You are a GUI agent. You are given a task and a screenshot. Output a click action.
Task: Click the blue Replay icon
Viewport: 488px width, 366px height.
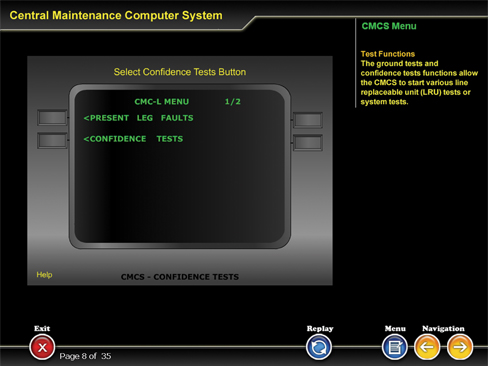click(319, 347)
